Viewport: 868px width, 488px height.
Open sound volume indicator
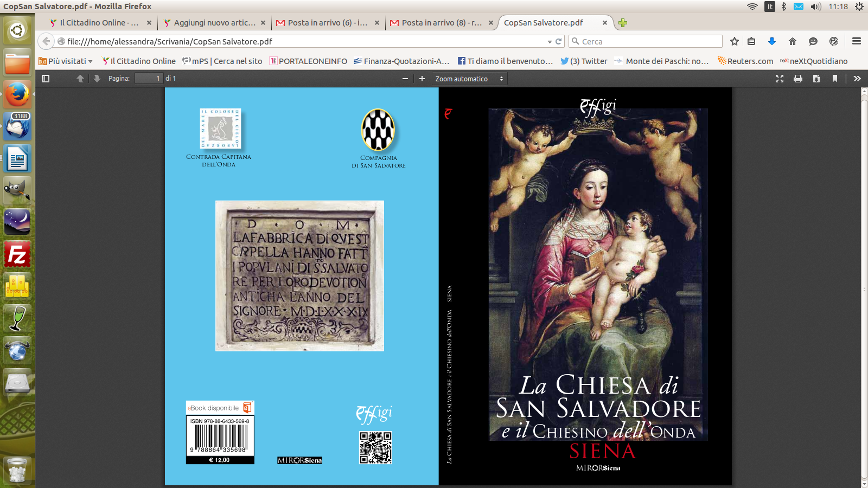pyautogui.click(x=815, y=7)
